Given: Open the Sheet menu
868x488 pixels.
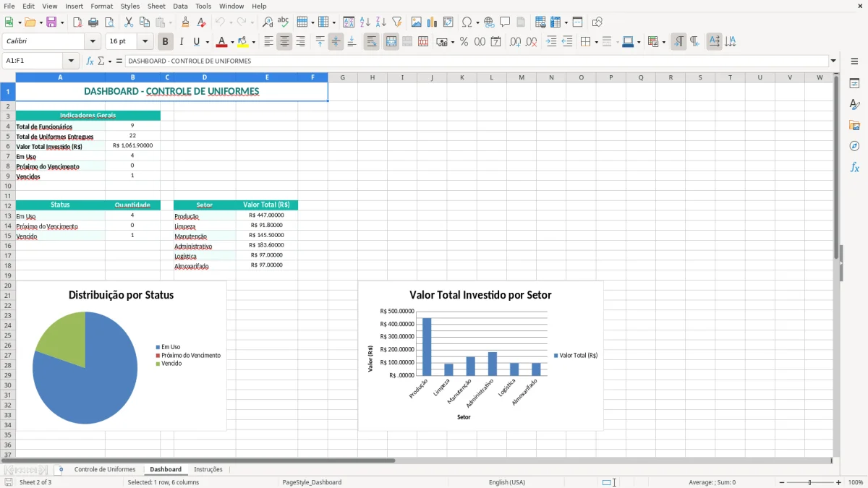Looking at the screenshot, I should click(x=156, y=6).
